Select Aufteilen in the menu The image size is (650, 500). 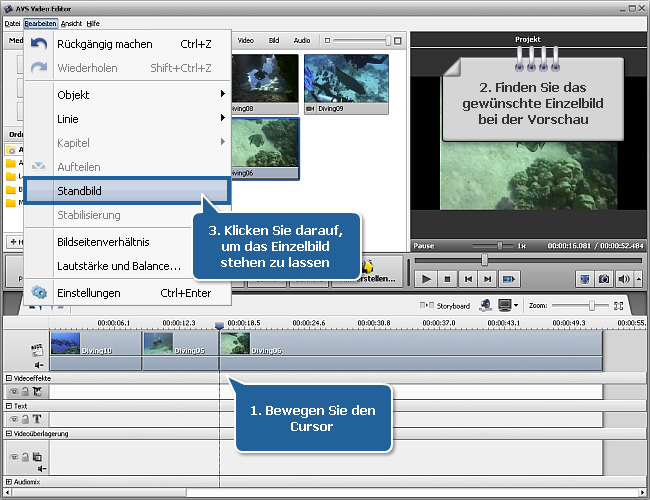[x=127, y=167]
